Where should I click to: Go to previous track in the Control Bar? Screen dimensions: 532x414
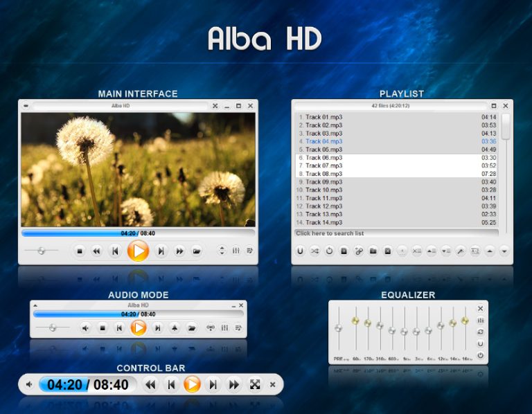coord(171,384)
